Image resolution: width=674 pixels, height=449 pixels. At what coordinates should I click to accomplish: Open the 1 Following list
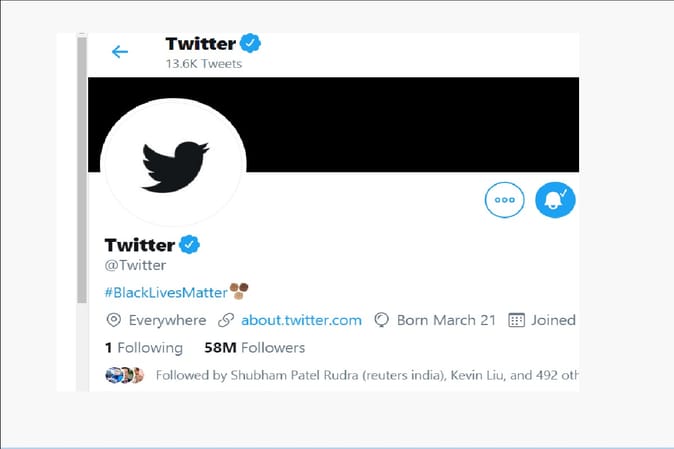[x=144, y=347]
